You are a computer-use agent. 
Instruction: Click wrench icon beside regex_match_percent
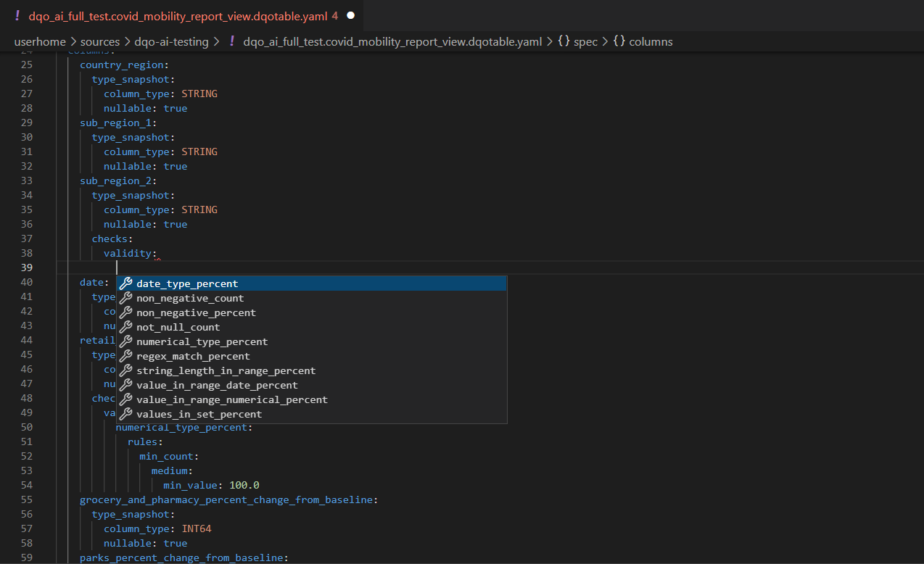[x=125, y=356]
